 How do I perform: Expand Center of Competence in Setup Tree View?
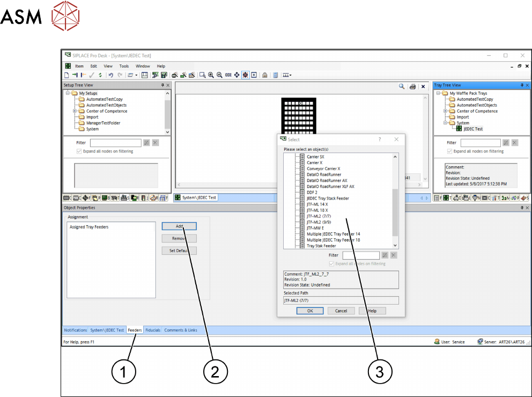75,111
